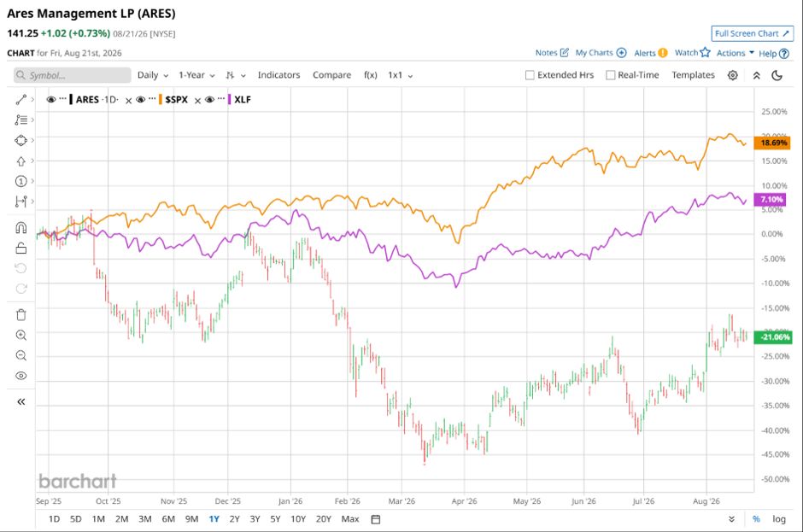The image size is (803, 532).
Task: Open the Templates menu
Action: pyautogui.click(x=693, y=75)
